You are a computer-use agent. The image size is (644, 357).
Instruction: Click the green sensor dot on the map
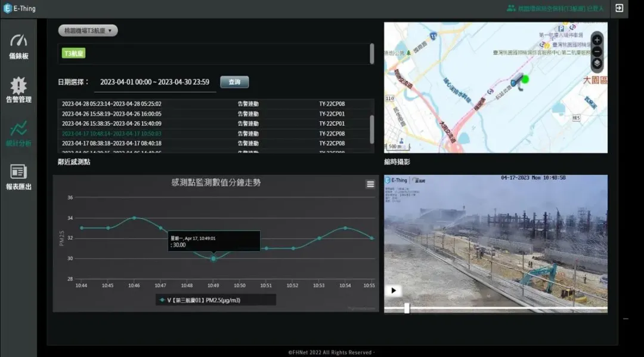[525, 79]
